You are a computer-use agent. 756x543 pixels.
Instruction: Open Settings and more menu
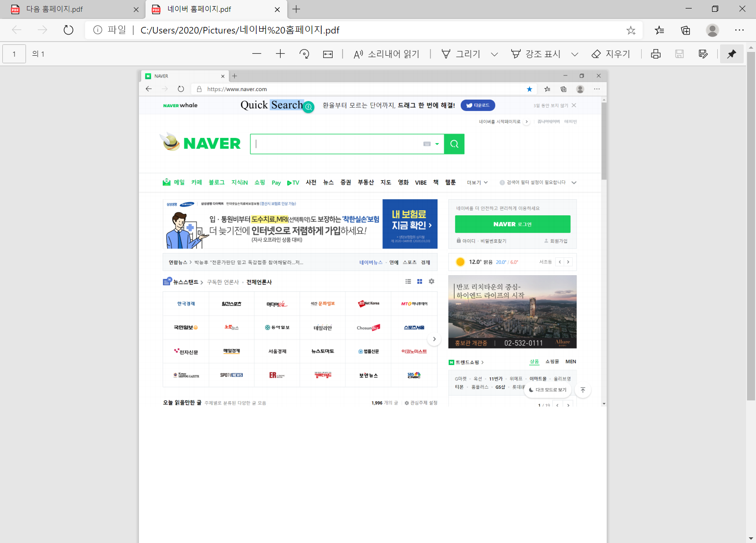pos(739,30)
